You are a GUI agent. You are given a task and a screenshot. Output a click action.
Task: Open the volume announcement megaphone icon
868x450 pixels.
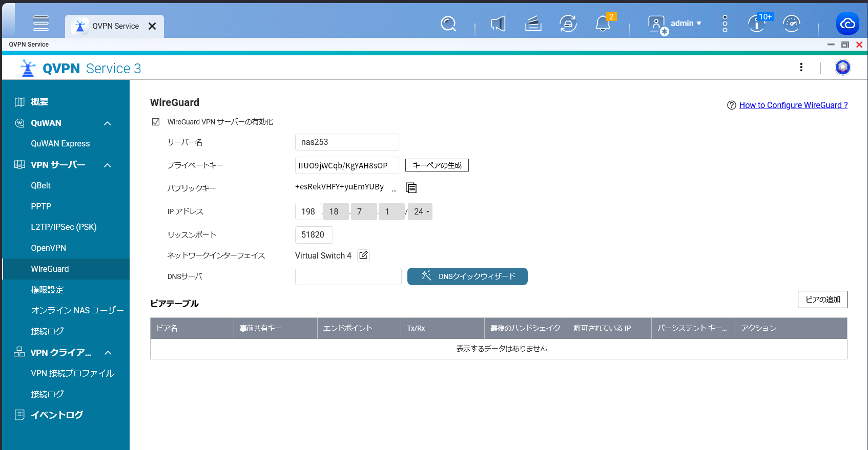pos(498,24)
